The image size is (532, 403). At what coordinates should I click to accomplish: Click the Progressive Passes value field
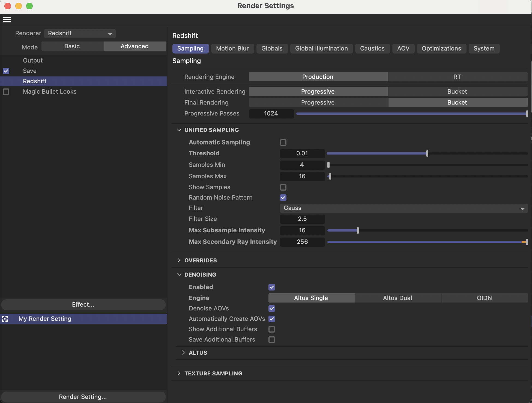click(x=271, y=114)
